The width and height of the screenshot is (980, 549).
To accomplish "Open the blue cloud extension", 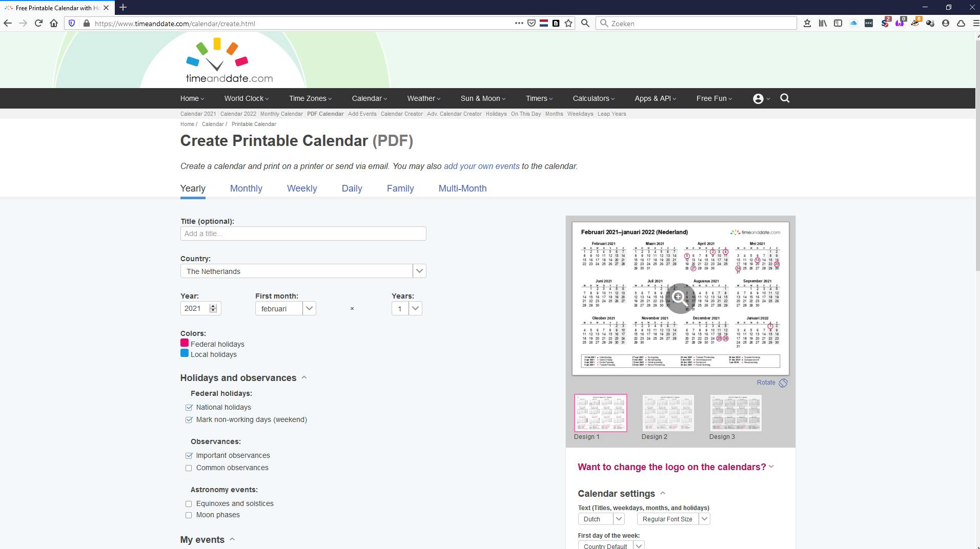I will click(853, 23).
